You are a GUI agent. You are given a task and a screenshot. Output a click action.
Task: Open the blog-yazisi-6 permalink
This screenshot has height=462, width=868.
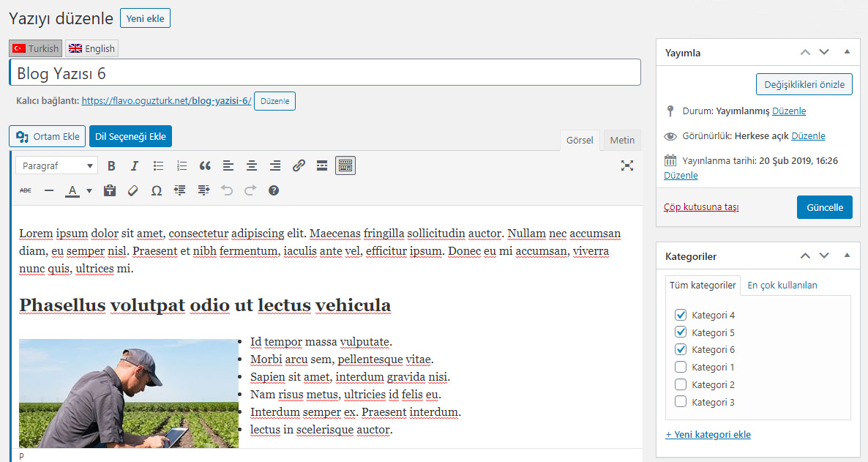[166, 101]
